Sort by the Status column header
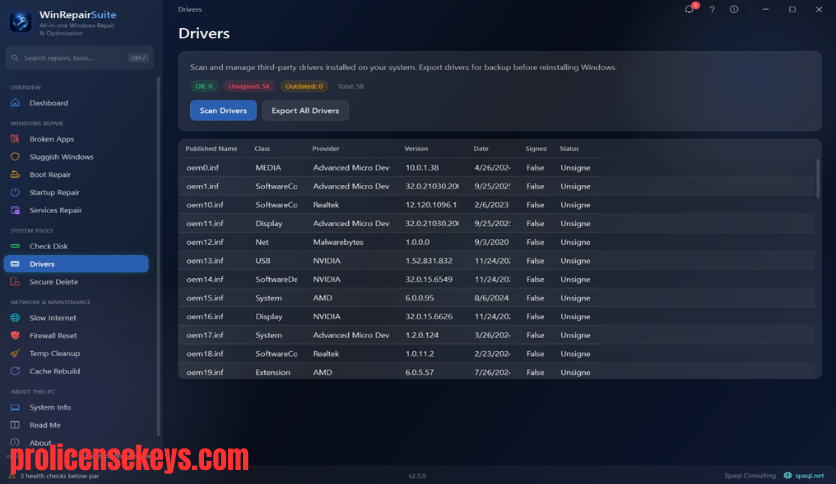Screen dimensions: 836x484 pos(569,149)
